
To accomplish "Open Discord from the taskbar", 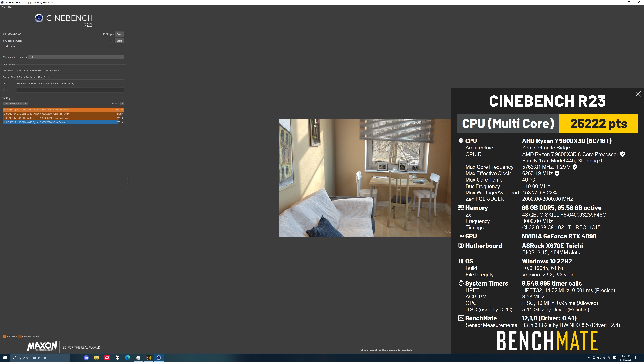I will pyautogui.click(x=86, y=358).
